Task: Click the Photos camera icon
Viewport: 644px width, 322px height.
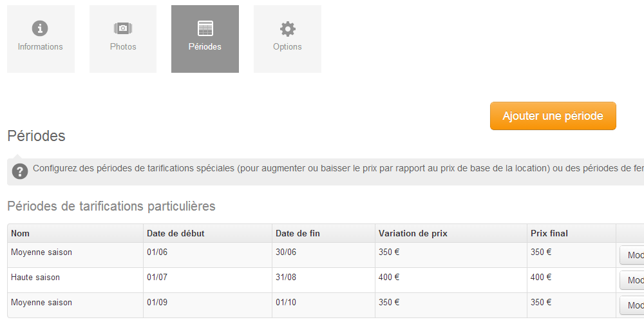Action: [x=123, y=28]
